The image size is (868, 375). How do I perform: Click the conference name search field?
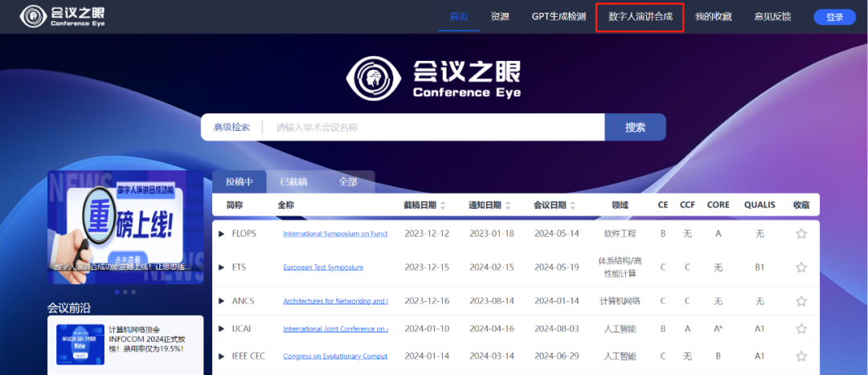click(x=434, y=127)
